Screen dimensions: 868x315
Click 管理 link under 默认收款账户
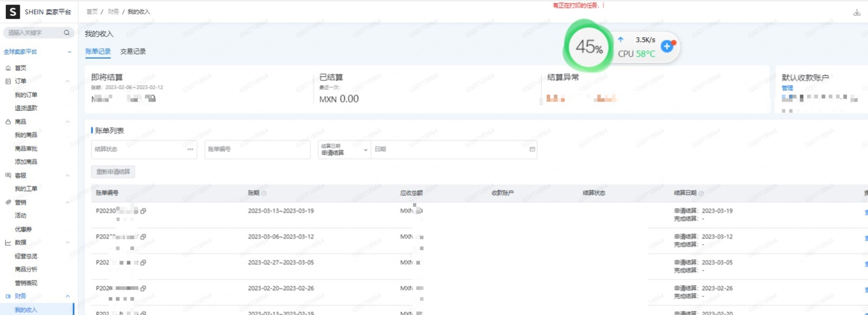pos(787,88)
